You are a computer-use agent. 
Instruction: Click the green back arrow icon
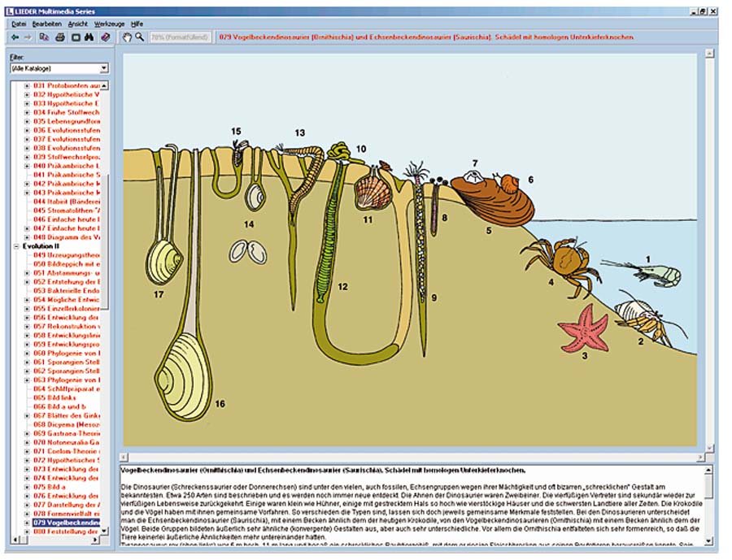point(15,37)
